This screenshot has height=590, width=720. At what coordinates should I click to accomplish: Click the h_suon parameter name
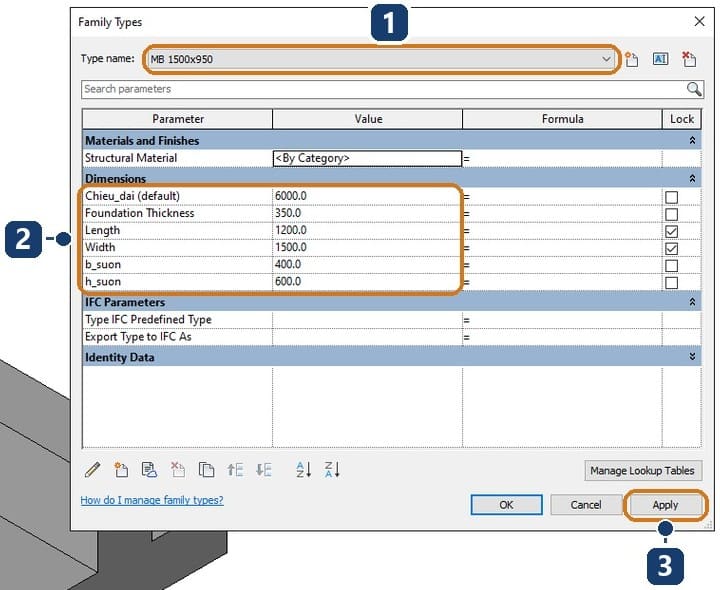pyautogui.click(x=103, y=282)
